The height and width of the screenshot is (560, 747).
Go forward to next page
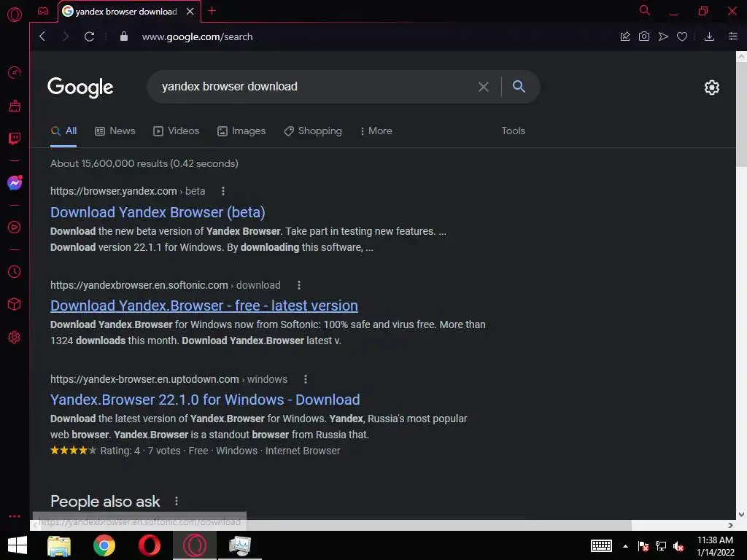pyautogui.click(x=66, y=36)
